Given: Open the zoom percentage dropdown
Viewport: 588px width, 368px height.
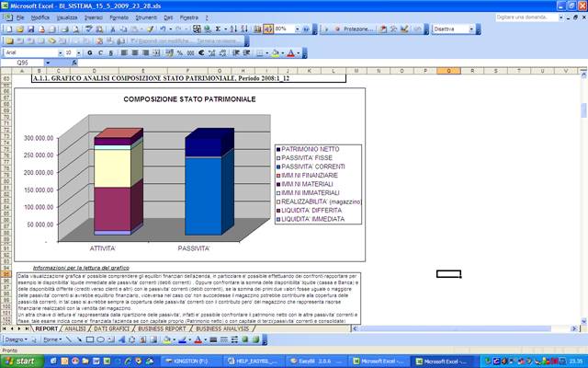Looking at the screenshot, I should [297, 29].
